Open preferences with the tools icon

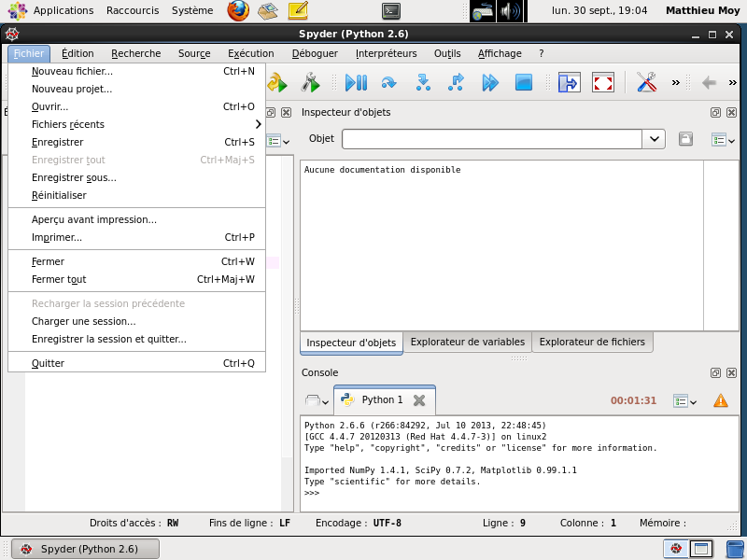coord(646,83)
